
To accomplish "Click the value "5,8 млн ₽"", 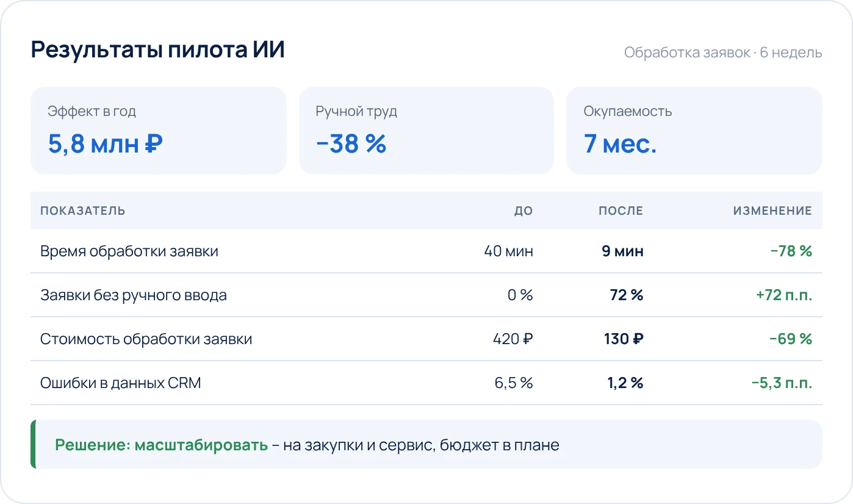I will coord(106,145).
